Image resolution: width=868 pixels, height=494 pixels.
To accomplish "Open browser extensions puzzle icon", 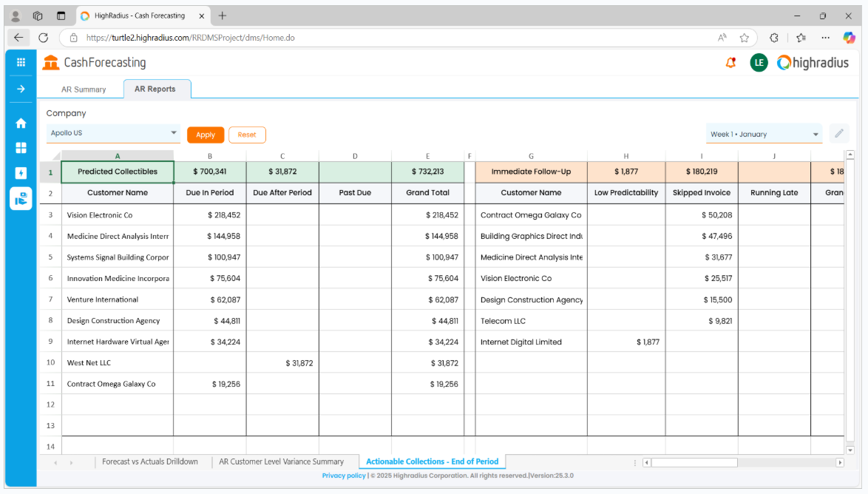I will coord(774,38).
